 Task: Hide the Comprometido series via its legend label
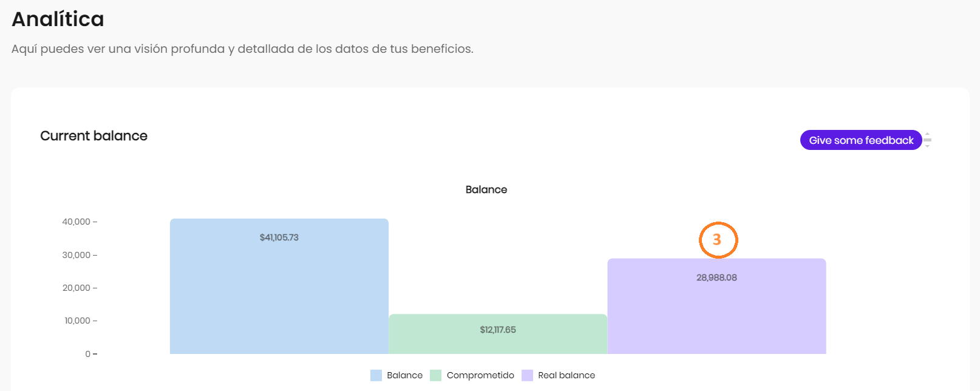pos(480,375)
